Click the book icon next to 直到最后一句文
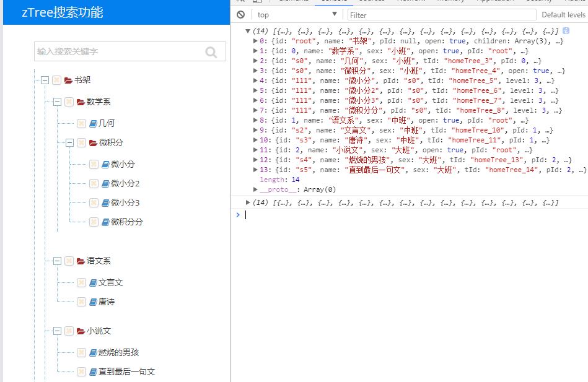The image size is (588, 382). tap(93, 372)
